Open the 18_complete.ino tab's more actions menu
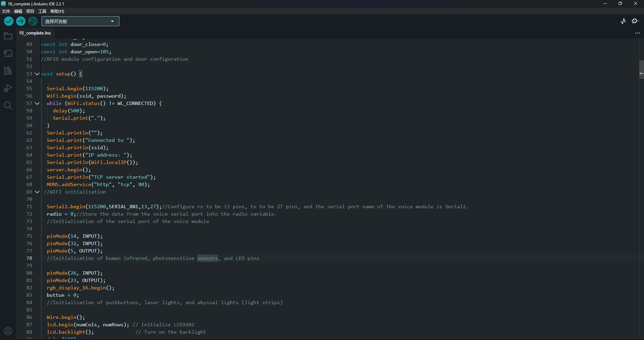The image size is (644, 340). click(638, 33)
